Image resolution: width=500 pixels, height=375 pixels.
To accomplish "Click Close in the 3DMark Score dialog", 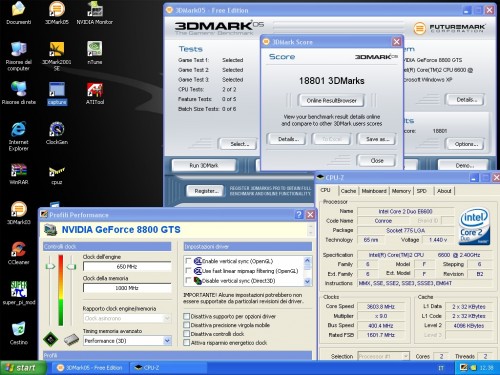I will [x=377, y=161].
